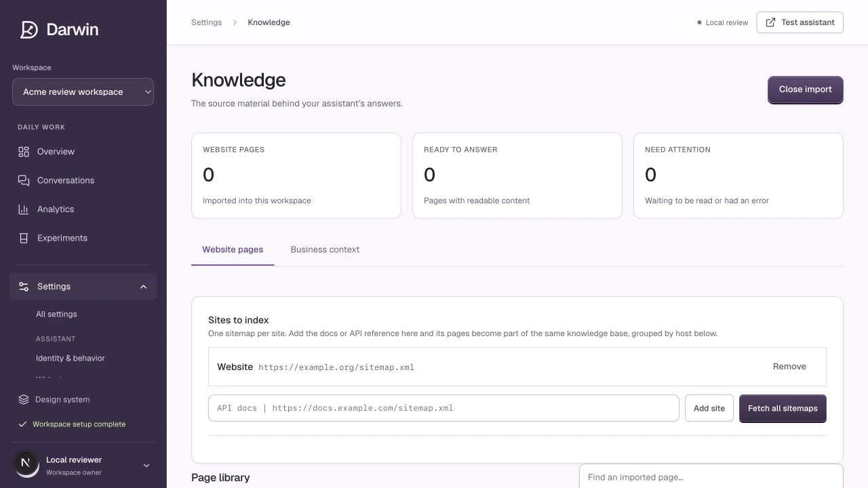The width and height of the screenshot is (868, 488).
Task: Click the Conversations chat icon
Action: point(24,180)
